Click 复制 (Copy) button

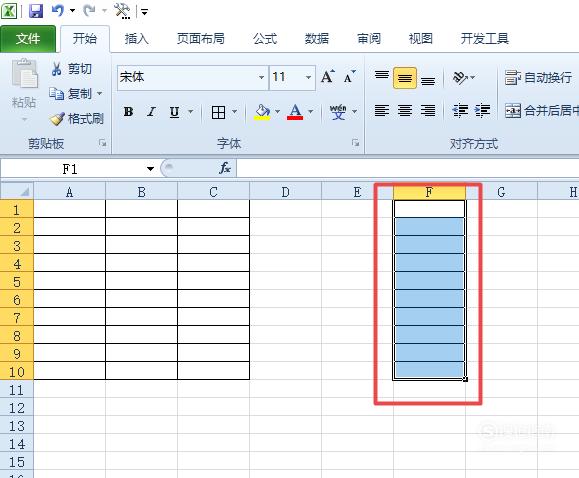(x=71, y=94)
